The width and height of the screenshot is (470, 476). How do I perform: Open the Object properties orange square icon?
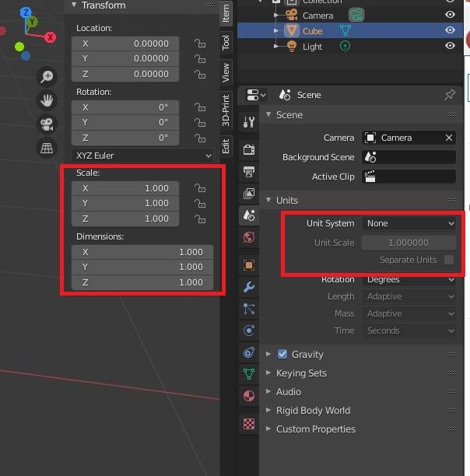pos(249,265)
